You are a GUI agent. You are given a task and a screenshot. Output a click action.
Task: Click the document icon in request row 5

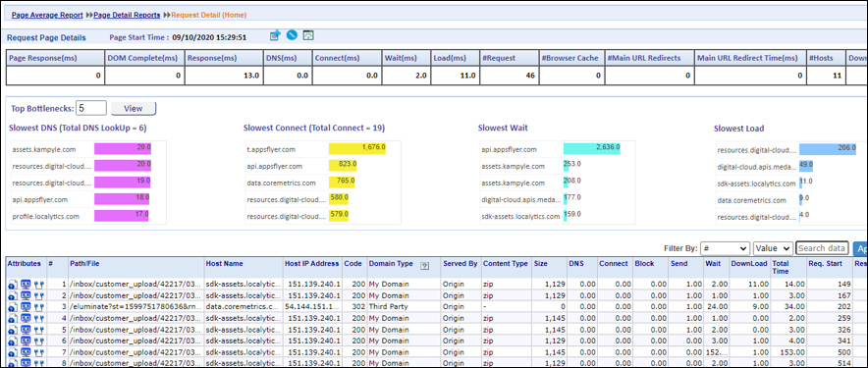[12, 330]
